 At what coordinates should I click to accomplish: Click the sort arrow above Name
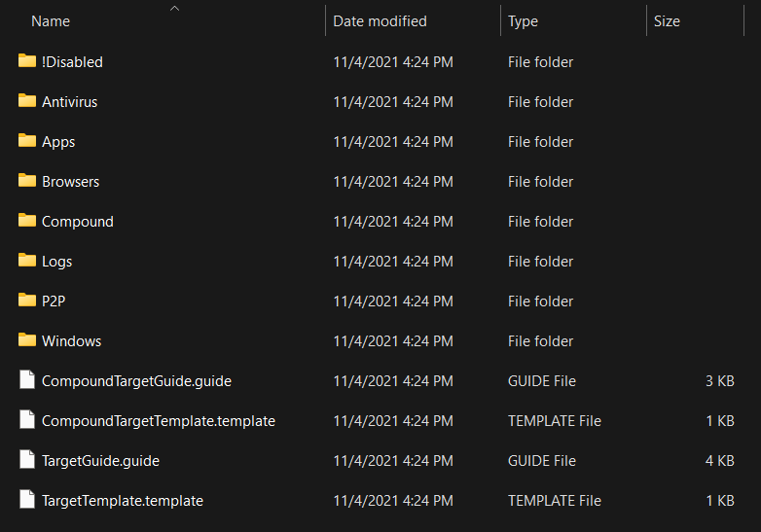coord(174,8)
